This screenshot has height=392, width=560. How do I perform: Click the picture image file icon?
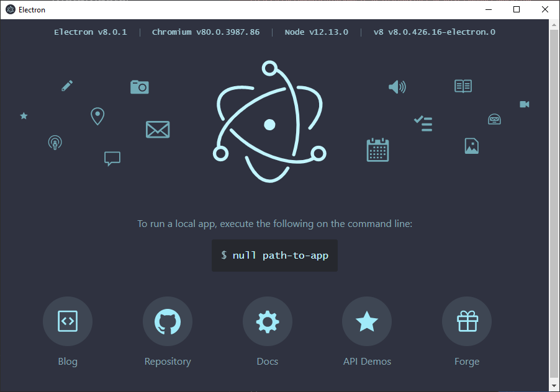pyautogui.click(x=472, y=146)
